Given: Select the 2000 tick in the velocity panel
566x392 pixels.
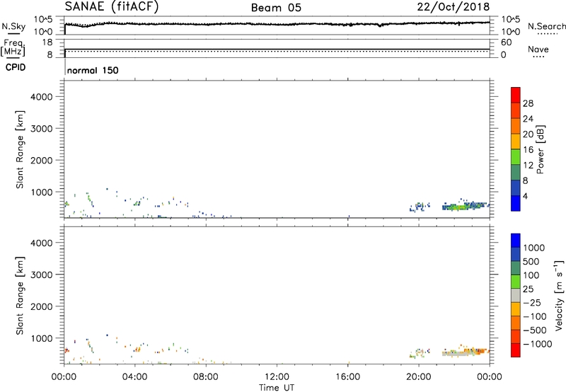Looking at the screenshot, I should (42, 306).
